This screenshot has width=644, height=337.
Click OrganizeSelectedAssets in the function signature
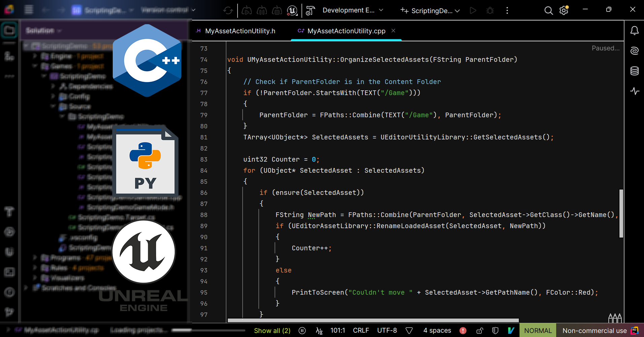384,59
